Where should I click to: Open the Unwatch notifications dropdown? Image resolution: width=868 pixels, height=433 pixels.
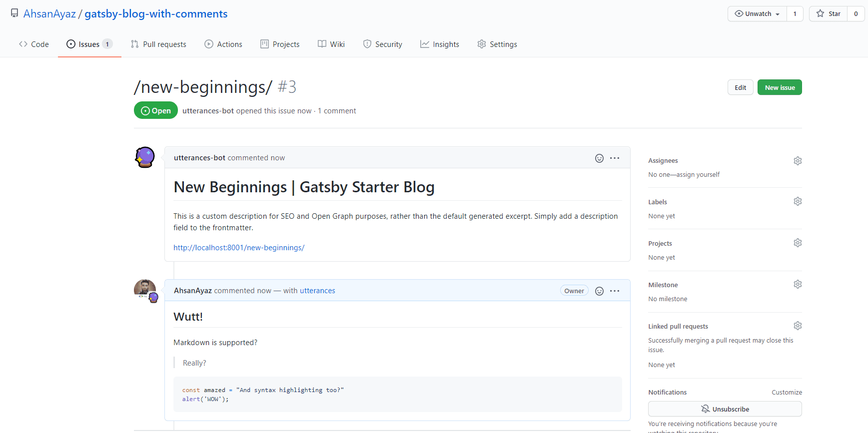click(x=757, y=14)
